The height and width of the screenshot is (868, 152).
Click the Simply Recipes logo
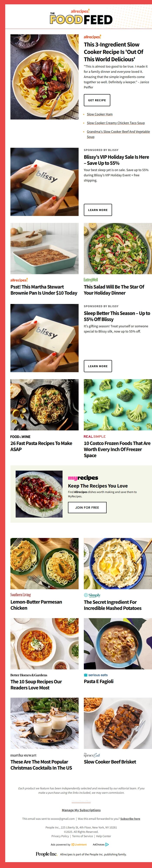coord(92,595)
